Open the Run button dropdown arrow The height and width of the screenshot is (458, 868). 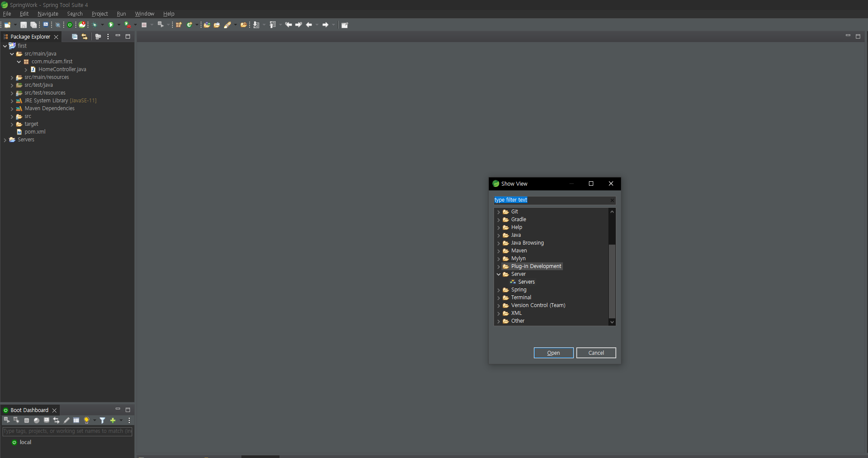pyautogui.click(x=119, y=25)
